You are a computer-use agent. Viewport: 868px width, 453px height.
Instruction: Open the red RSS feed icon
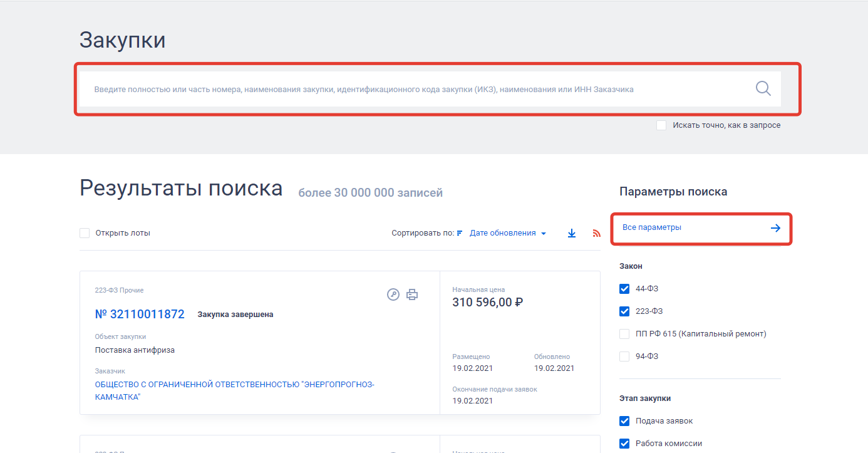596,233
